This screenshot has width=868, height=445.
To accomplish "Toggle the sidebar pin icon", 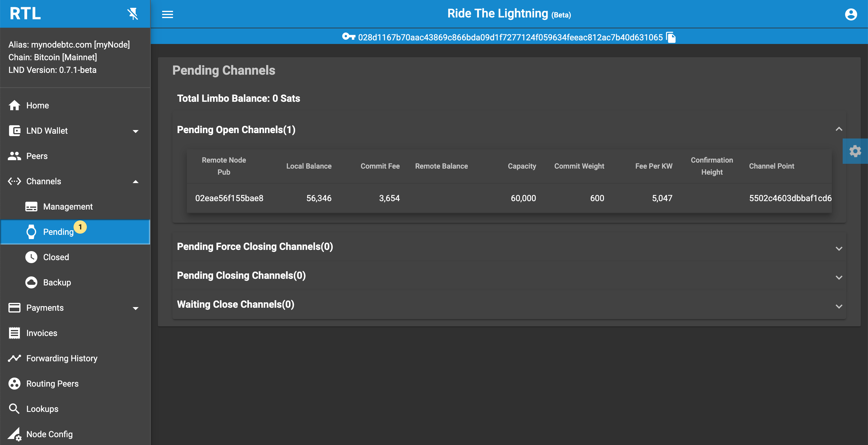I will (x=133, y=14).
